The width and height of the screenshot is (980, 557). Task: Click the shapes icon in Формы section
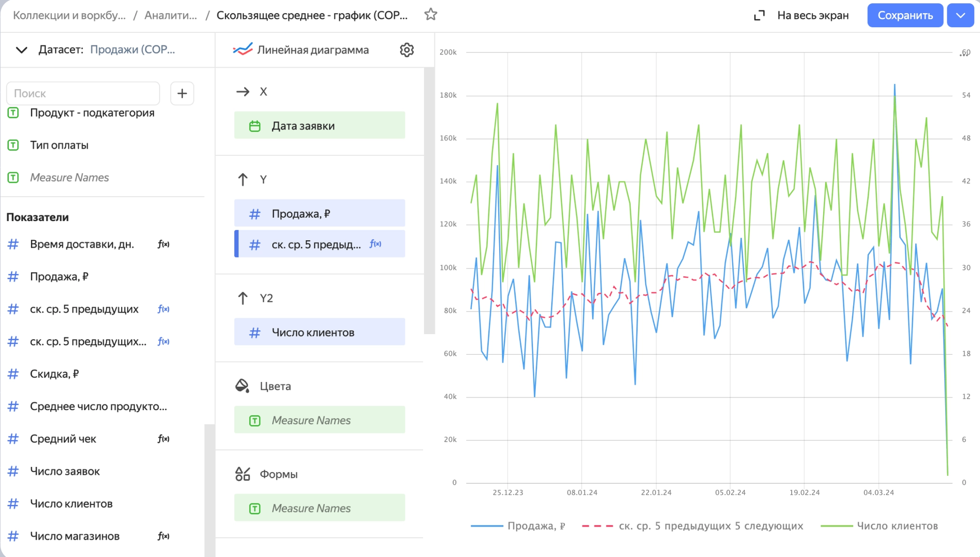(243, 474)
